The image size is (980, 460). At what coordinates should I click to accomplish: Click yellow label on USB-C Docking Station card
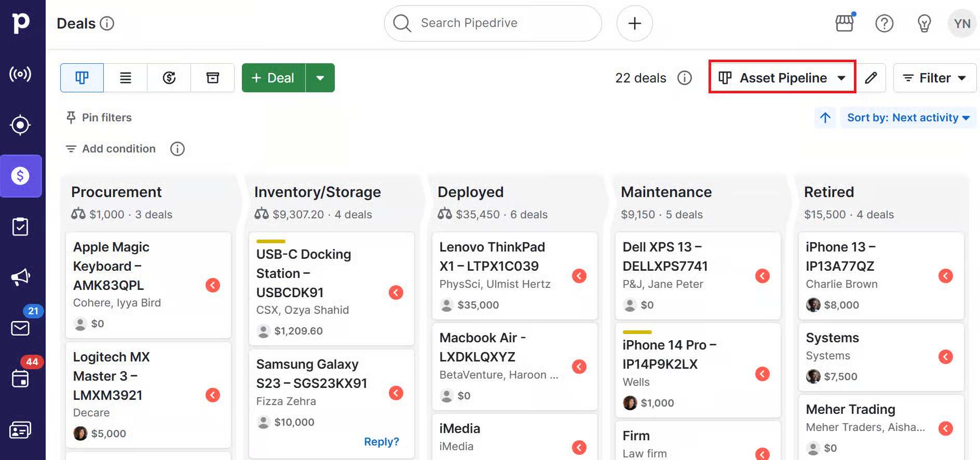click(x=271, y=241)
